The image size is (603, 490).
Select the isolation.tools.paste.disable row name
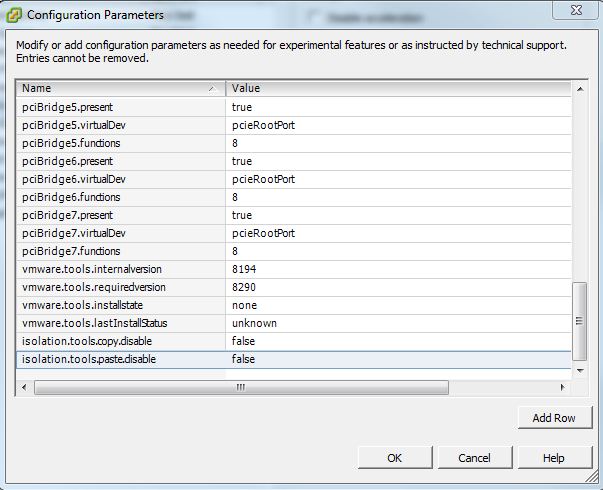[x=121, y=359]
